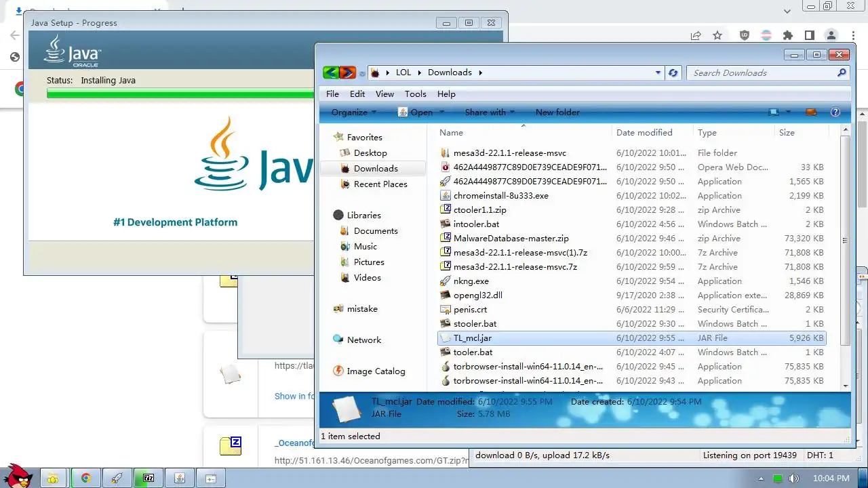The height and width of the screenshot is (488, 868).
Task: Click the chromeinstall-8u333.exe file icon
Action: tap(446, 195)
